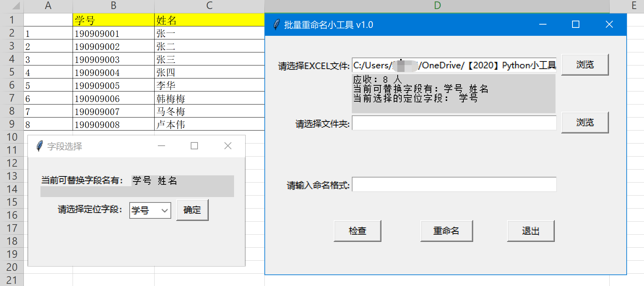
Task: Select cell containing 190909008
Action: pyautogui.click(x=113, y=124)
